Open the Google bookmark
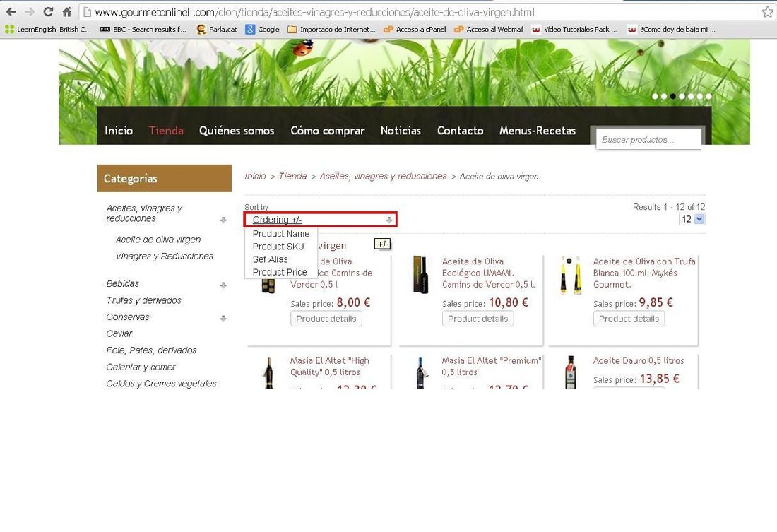Viewport: 777px width, 532px height. tap(263, 30)
